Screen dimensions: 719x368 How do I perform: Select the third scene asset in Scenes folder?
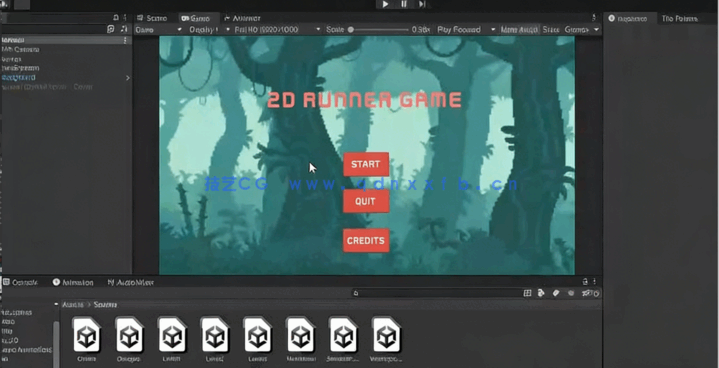[172, 339]
